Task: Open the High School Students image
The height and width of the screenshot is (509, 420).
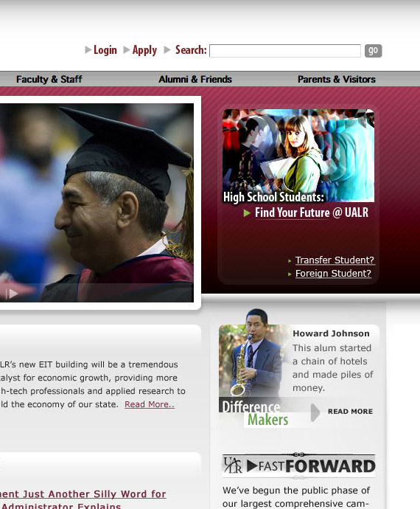Action: [298, 156]
